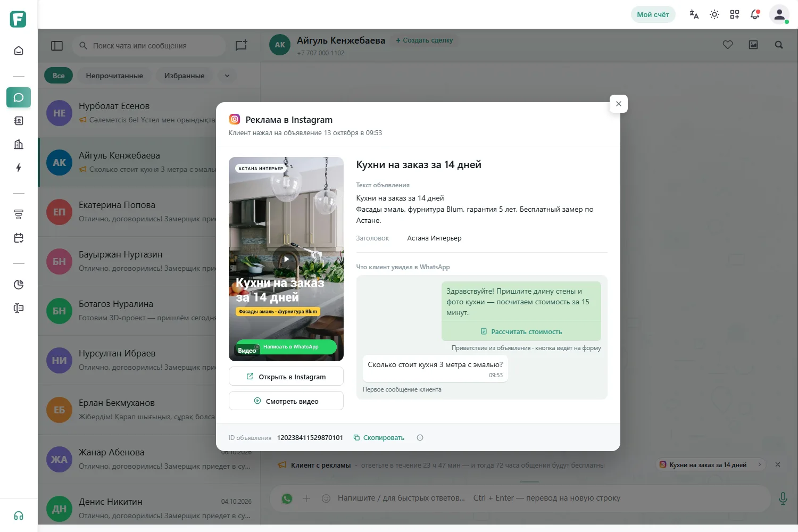
Task: Click the emoji smiley icon in message bar
Action: click(x=326, y=498)
